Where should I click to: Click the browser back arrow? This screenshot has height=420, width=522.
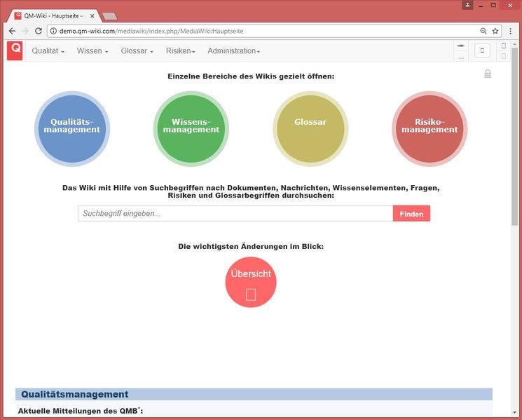(12, 32)
